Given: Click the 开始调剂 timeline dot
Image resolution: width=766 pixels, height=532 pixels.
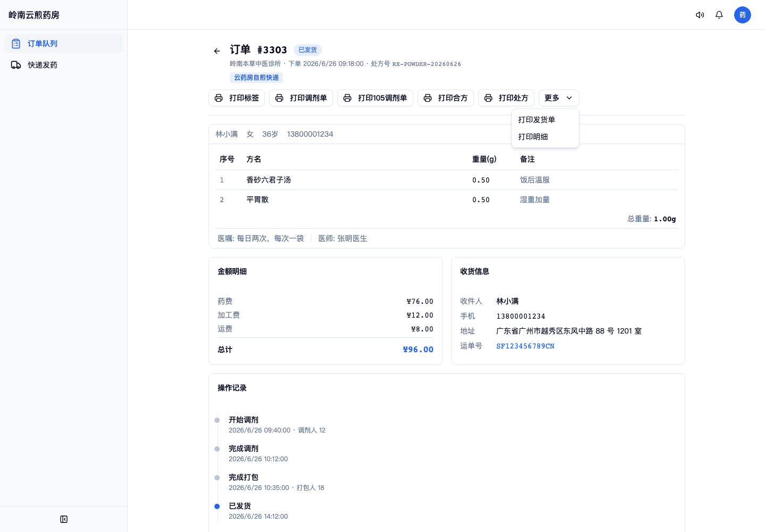Looking at the screenshot, I should (x=217, y=420).
